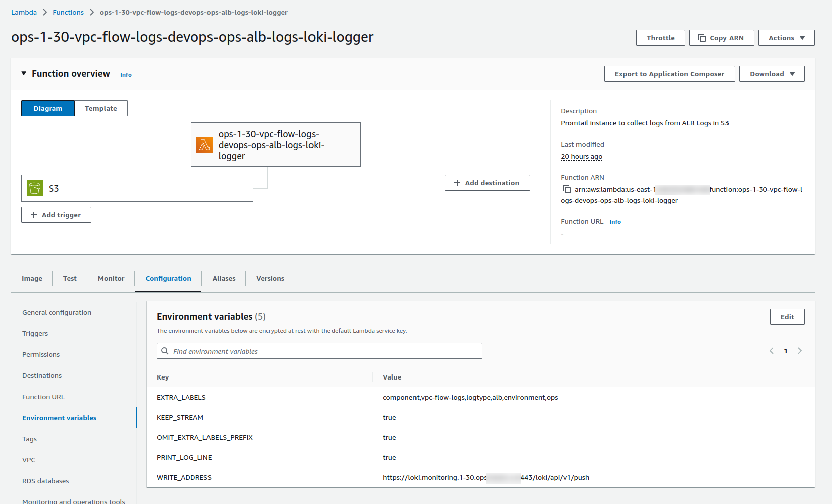Open the Monitor tab
This screenshot has width=832, height=504.
click(111, 278)
